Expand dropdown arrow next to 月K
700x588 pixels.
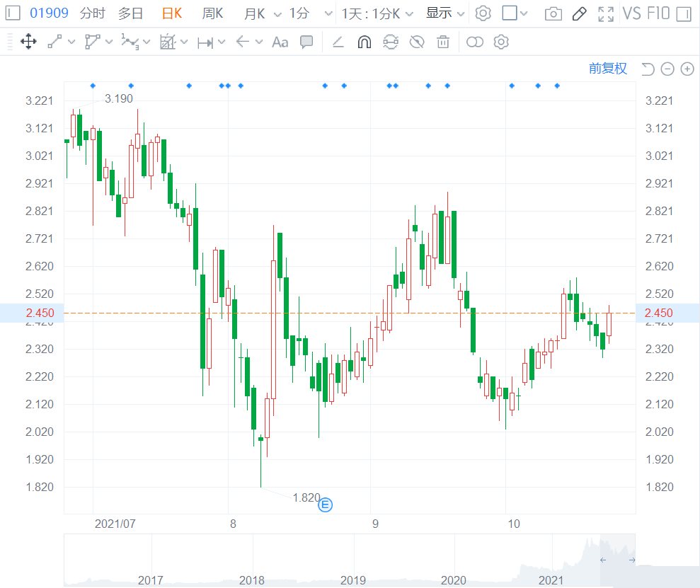coord(277,14)
